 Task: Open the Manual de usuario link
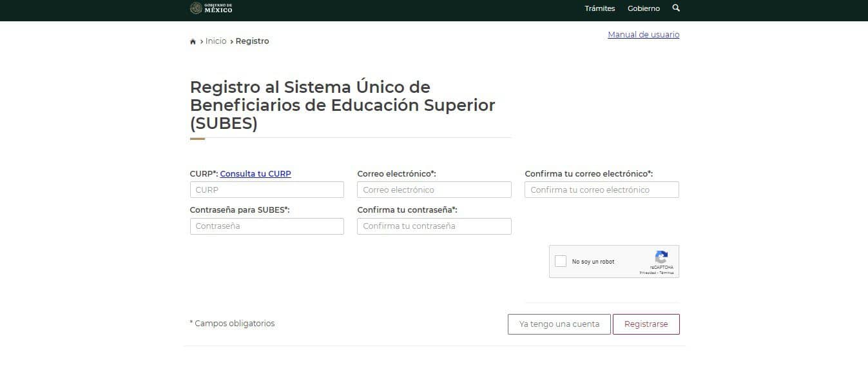[x=644, y=35]
